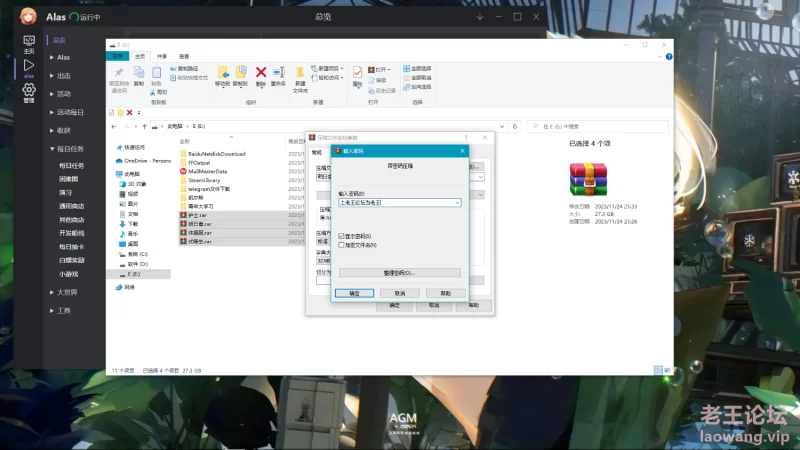Image resolution: width=800 pixels, height=450 pixels.
Task: Open the address bar history dropdown
Action: 502,127
